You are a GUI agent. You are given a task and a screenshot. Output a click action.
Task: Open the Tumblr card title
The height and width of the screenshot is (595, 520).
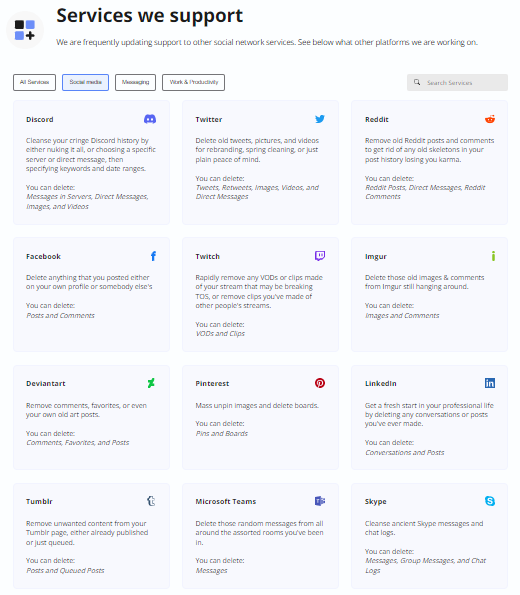[x=39, y=502]
